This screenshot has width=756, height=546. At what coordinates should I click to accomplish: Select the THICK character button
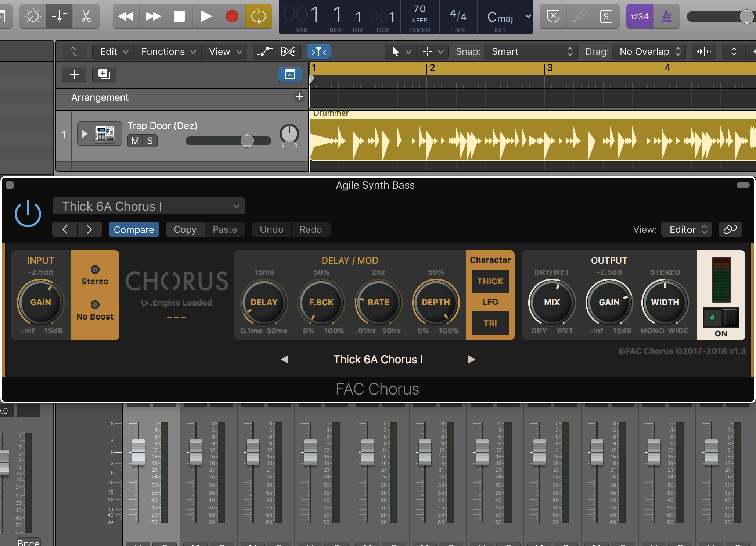[490, 281]
